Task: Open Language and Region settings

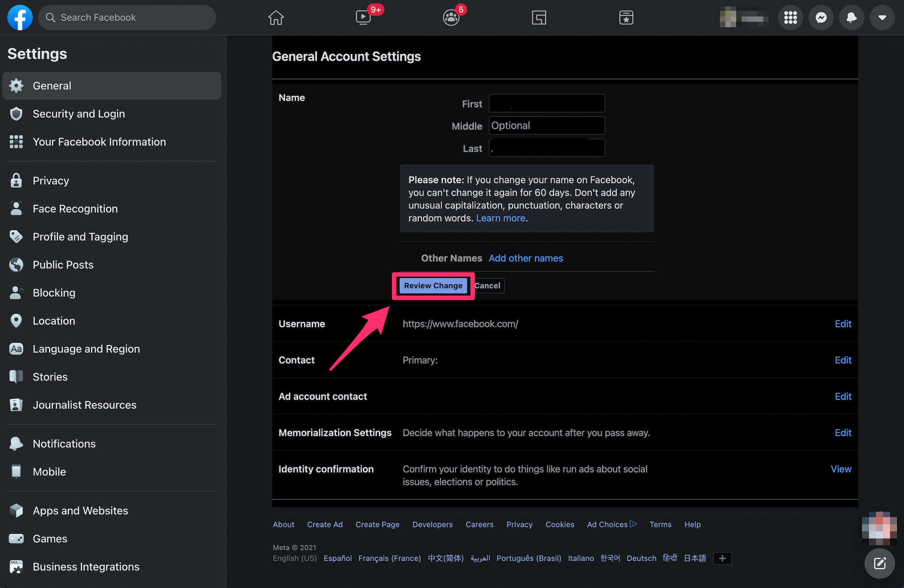Action: (112, 349)
